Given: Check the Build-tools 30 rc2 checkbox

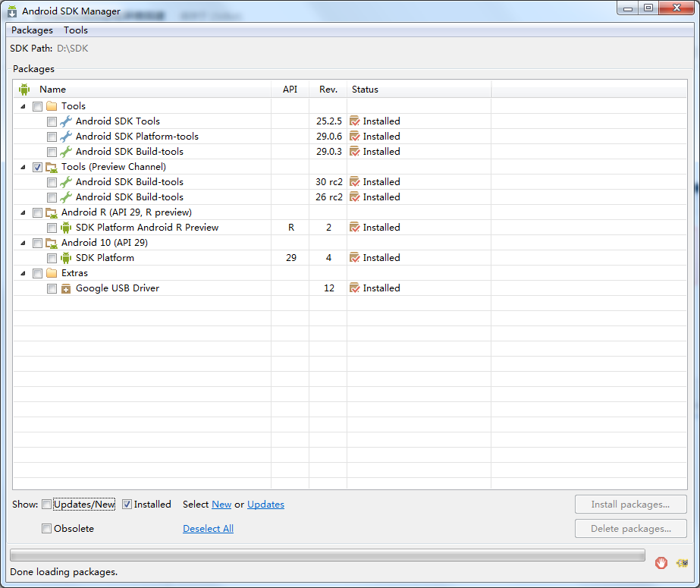Looking at the screenshot, I should (x=52, y=183).
